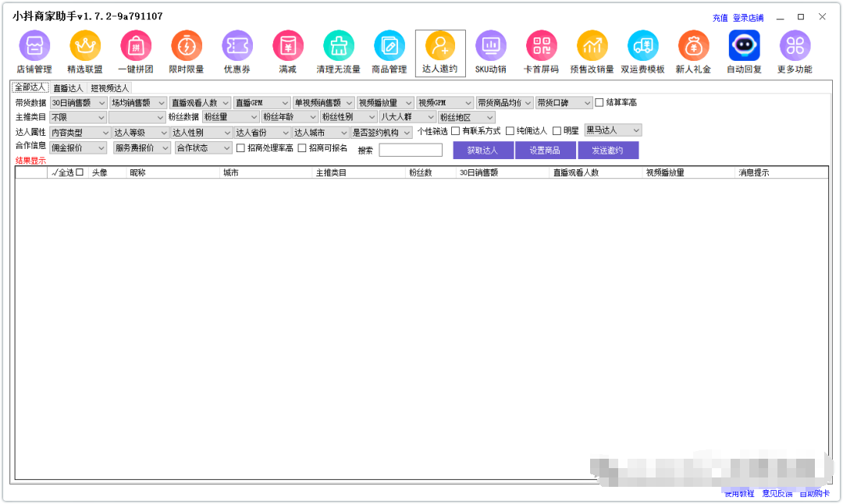Click the 设置商品 button

click(545, 151)
